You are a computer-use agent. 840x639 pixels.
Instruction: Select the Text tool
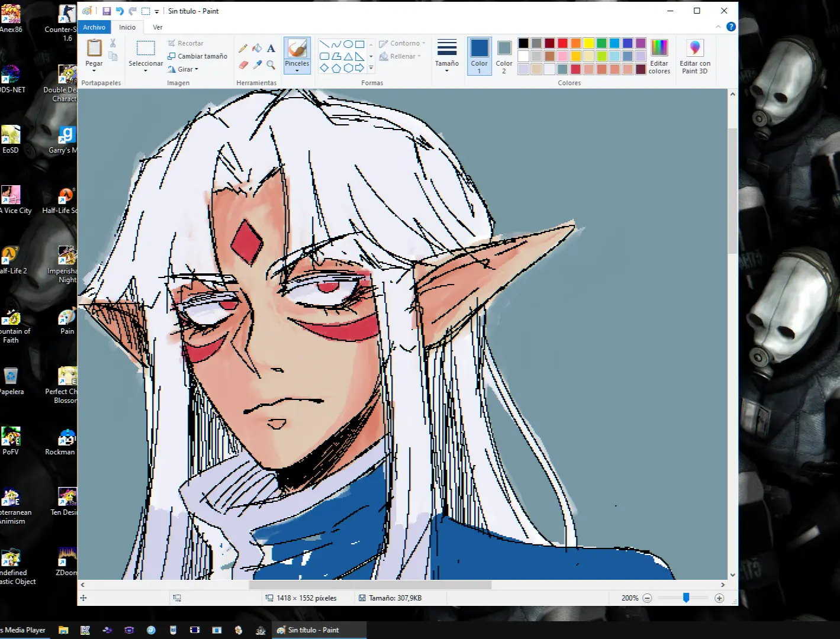tap(271, 48)
